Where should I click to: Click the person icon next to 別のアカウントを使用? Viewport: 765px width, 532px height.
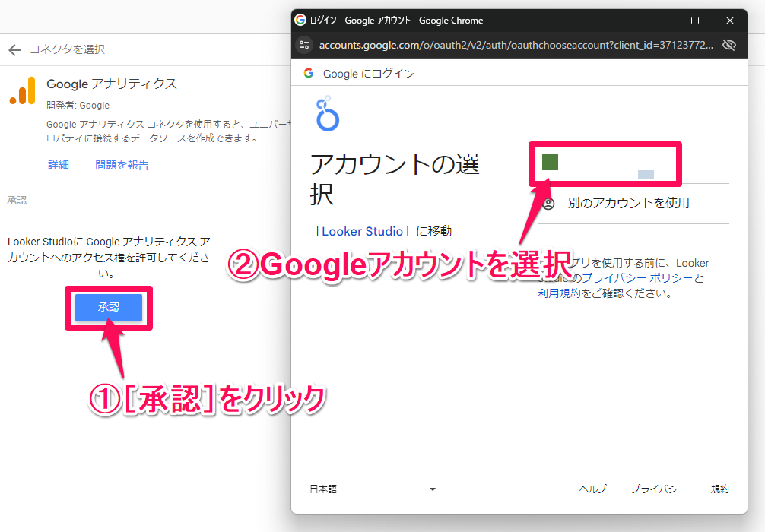pyautogui.click(x=549, y=204)
